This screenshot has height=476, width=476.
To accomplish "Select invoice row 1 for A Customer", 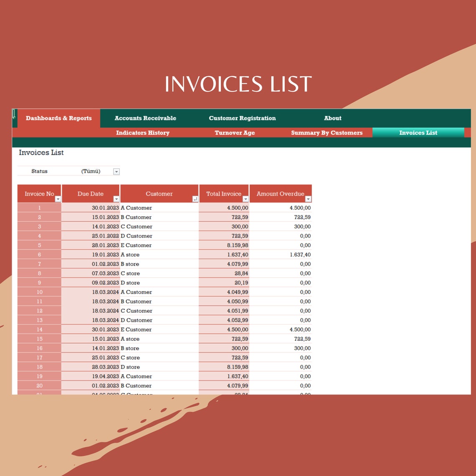I will pyautogui.click(x=39, y=208).
